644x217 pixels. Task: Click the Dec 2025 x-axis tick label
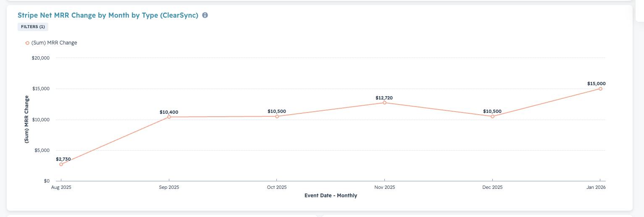tap(492, 187)
